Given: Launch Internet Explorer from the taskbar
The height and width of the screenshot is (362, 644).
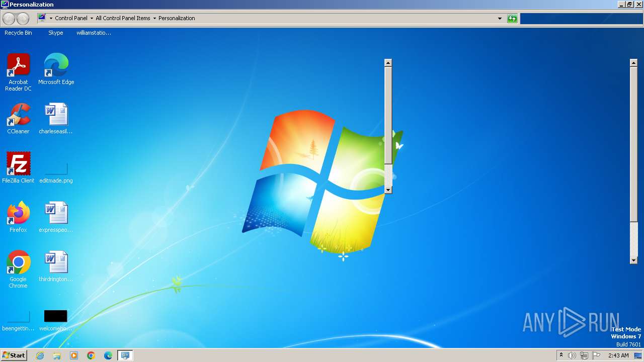Looking at the screenshot, I should pos(40,355).
